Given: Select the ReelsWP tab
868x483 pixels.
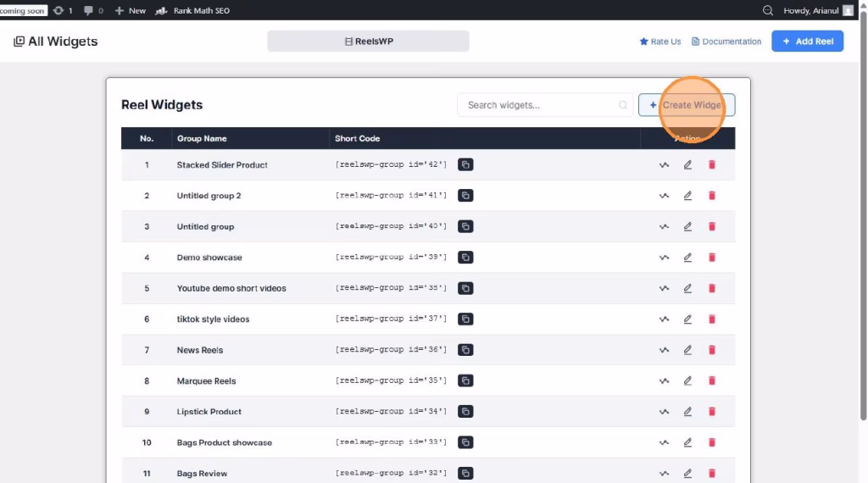Looking at the screenshot, I should pos(368,41).
